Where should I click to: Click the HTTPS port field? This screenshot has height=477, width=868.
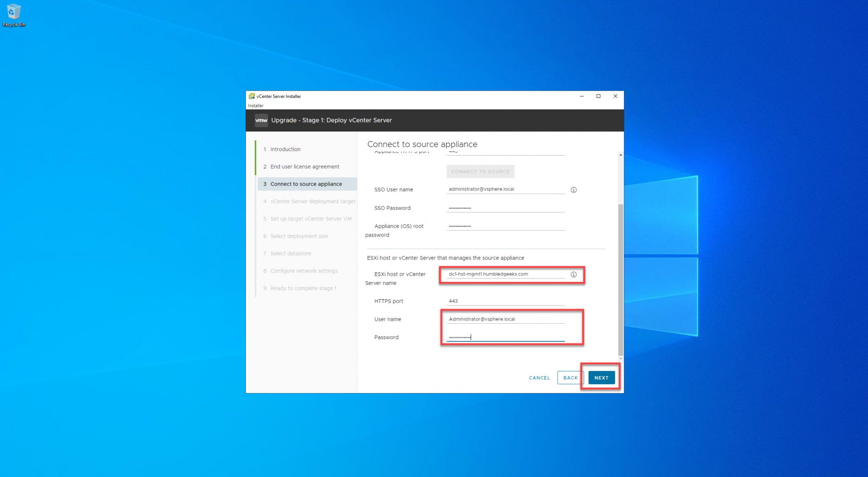pos(504,301)
